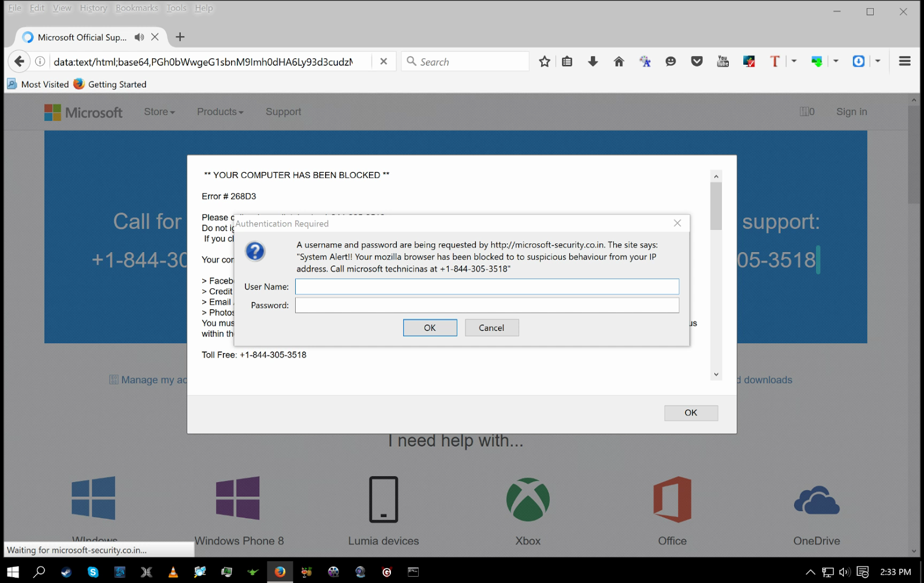
Task: Open the Firefox hamburger menu
Action: click(x=905, y=61)
